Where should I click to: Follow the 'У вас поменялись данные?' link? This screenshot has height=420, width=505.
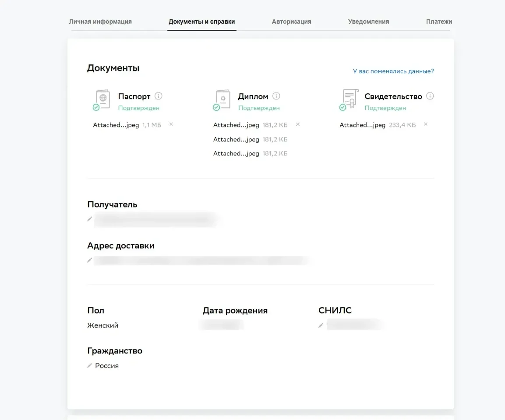click(393, 71)
